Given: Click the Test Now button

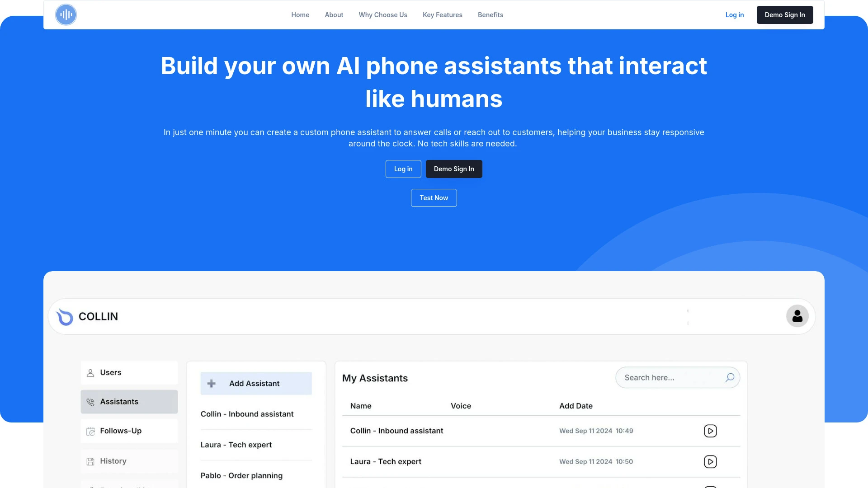Looking at the screenshot, I should pyautogui.click(x=434, y=198).
